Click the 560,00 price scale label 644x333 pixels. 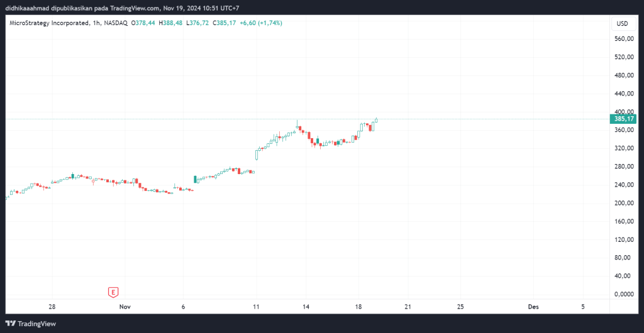(x=622, y=39)
